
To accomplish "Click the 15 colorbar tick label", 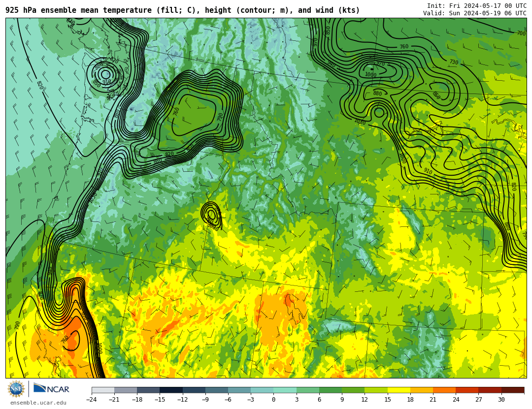I will 388,400.
